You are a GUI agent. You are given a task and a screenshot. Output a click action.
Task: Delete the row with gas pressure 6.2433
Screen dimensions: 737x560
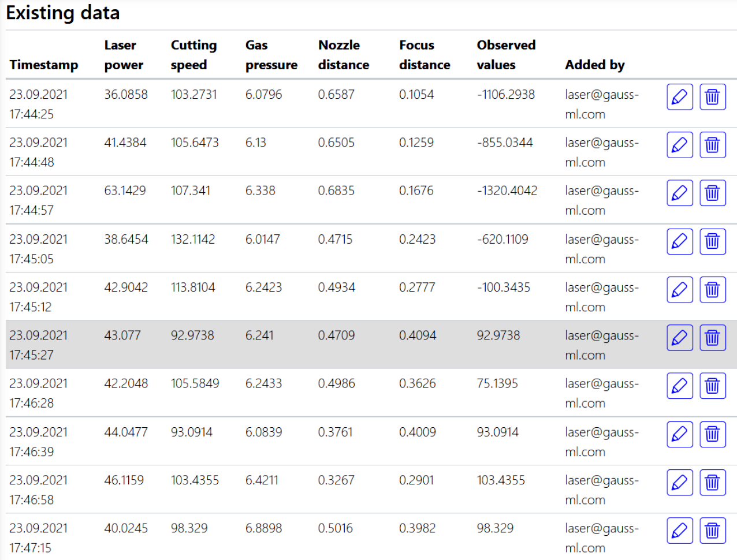713,386
